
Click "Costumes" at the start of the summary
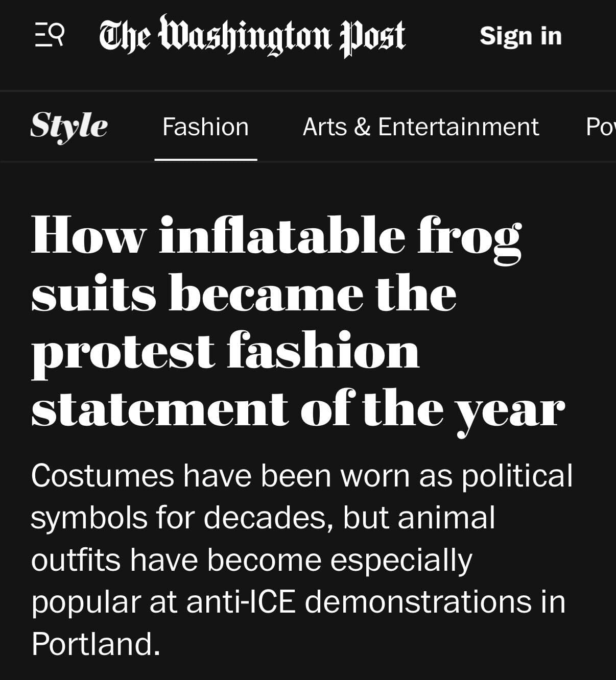pos(102,476)
